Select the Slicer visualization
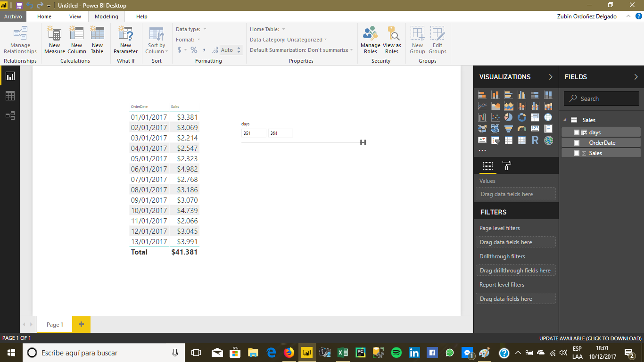Image resolution: width=644 pixels, height=362 pixels. 495,140
